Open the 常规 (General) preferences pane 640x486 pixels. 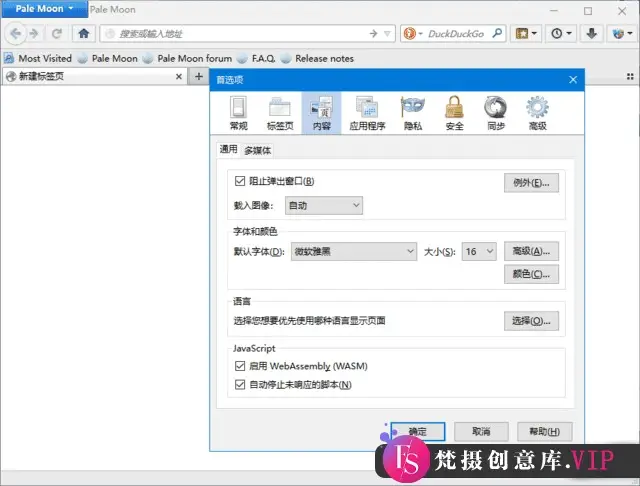pos(238,113)
